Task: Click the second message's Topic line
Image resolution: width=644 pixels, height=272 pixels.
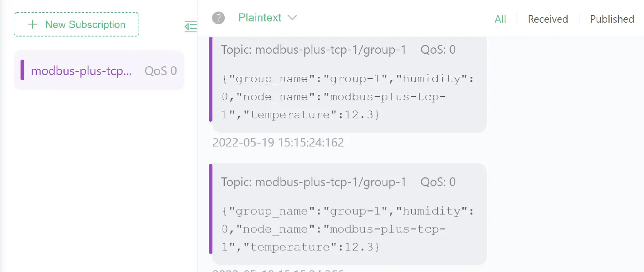Action: [314, 182]
